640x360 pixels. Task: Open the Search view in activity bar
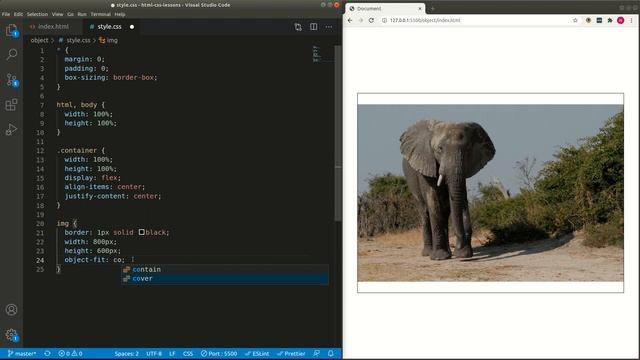(x=11, y=54)
